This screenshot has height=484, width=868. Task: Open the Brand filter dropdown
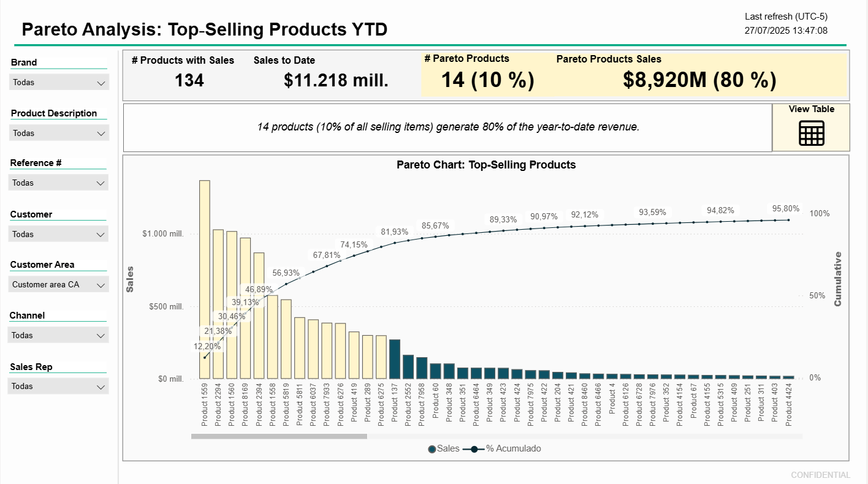pos(59,81)
